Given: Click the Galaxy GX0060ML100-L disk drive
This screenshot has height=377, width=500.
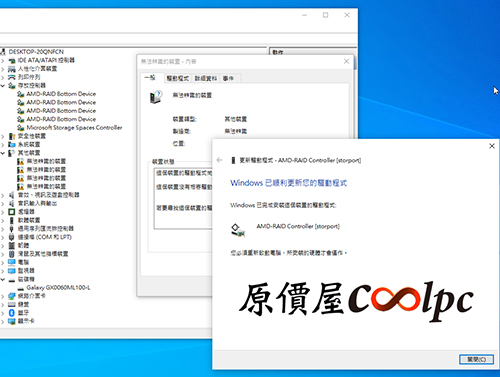Looking at the screenshot, I should pos(58,287).
